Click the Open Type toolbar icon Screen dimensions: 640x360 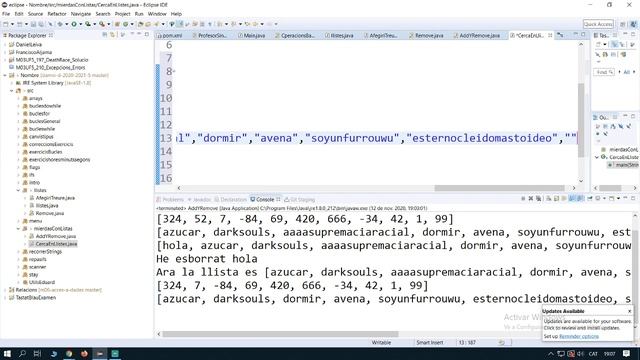pyautogui.click(x=140, y=24)
